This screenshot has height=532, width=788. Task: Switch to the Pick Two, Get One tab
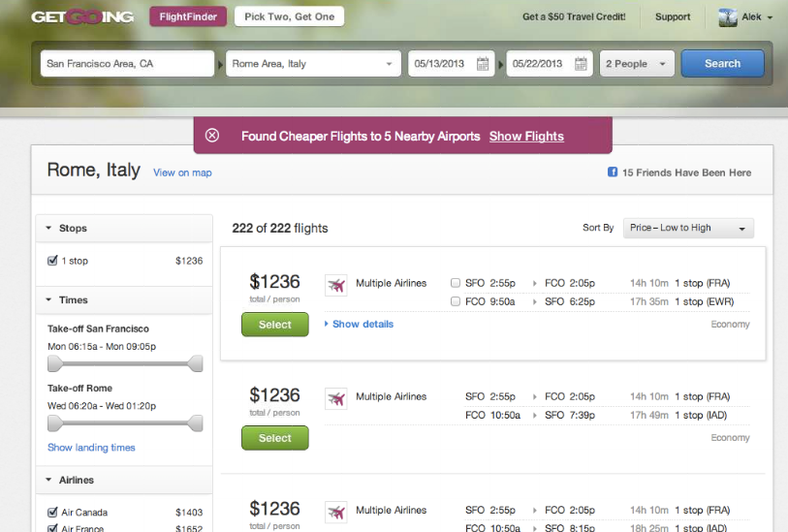tap(289, 16)
